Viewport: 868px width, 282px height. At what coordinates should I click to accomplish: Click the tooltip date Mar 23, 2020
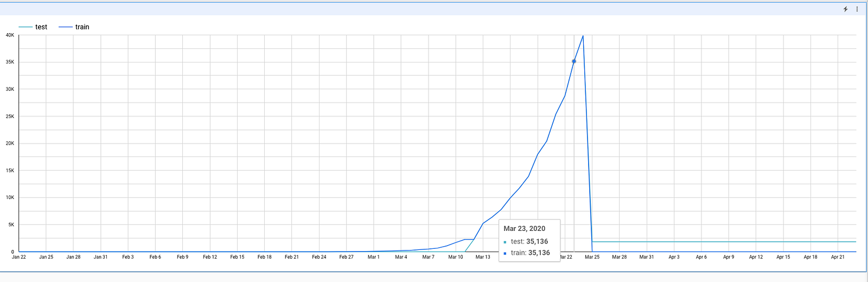tap(525, 229)
